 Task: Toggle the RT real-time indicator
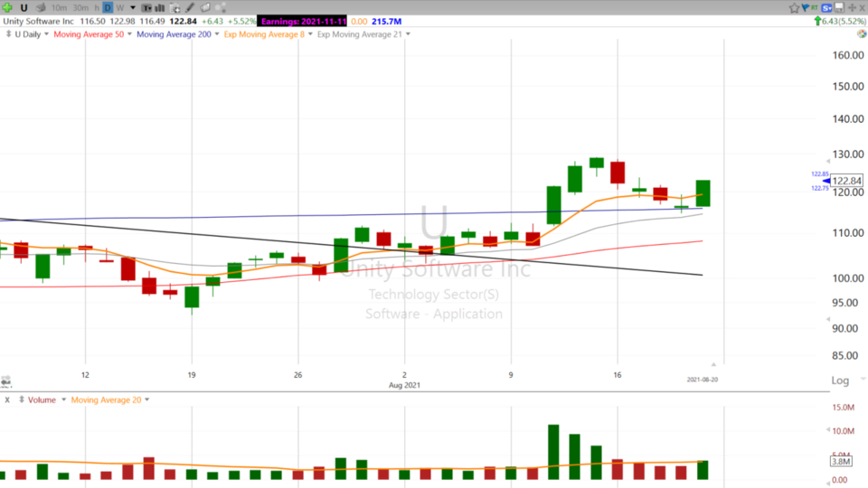coord(815,8)
